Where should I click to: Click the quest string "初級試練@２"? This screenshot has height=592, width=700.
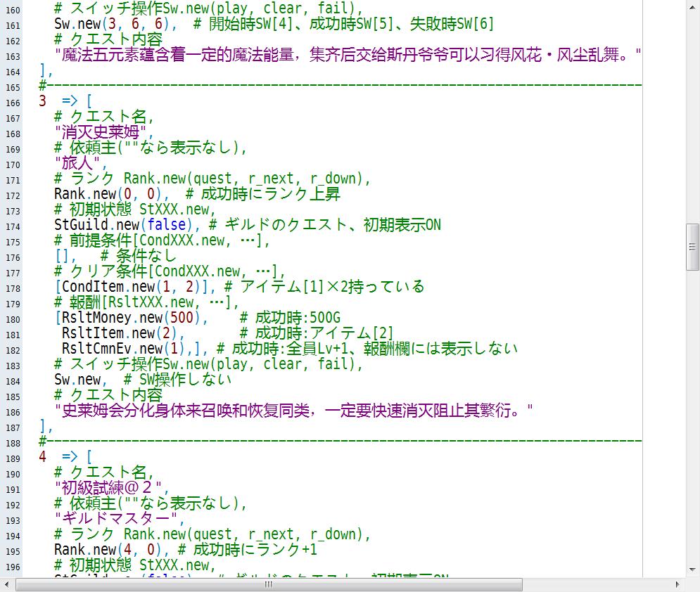(x=108, y=488)
